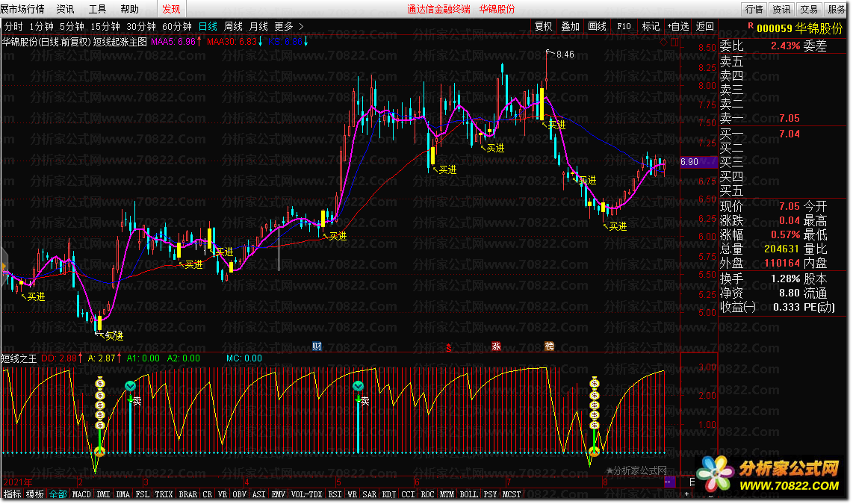Image resolution: width=853 pixels, height=504 pixels.
Task: Select the 15分钟 timeframe
Action: click(105, 26)
